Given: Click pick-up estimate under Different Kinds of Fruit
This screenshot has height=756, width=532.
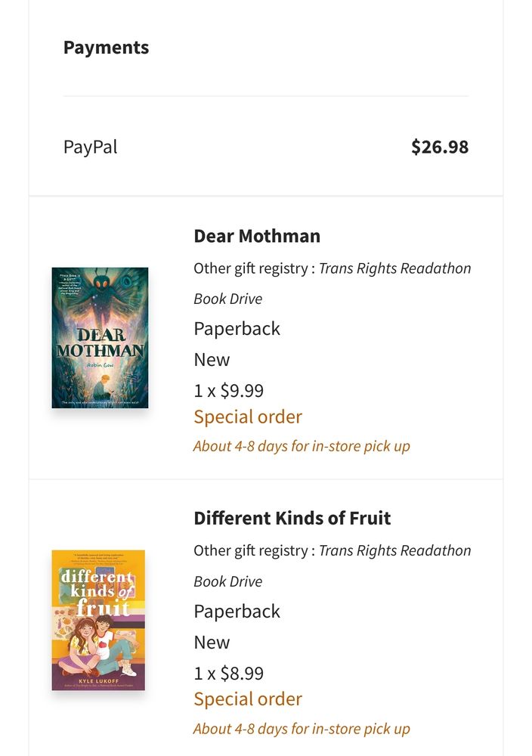Looking at the screenshot, I should (302, 729).
